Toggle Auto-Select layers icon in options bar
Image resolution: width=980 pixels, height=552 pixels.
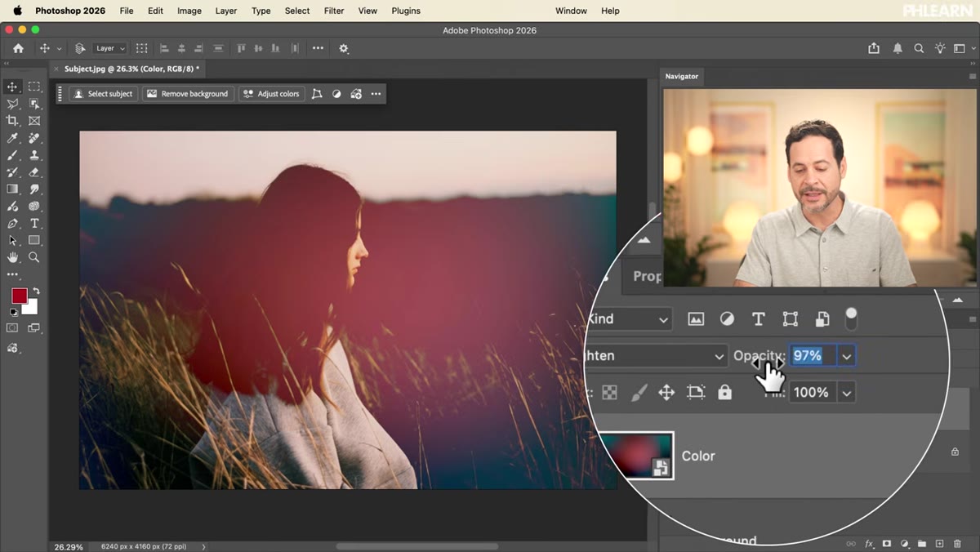(80, 48)
